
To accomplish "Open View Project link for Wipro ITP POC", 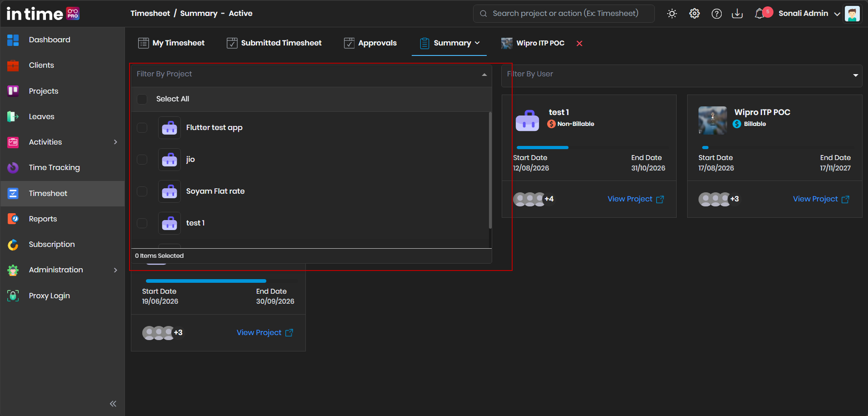I will coord(821,199).
